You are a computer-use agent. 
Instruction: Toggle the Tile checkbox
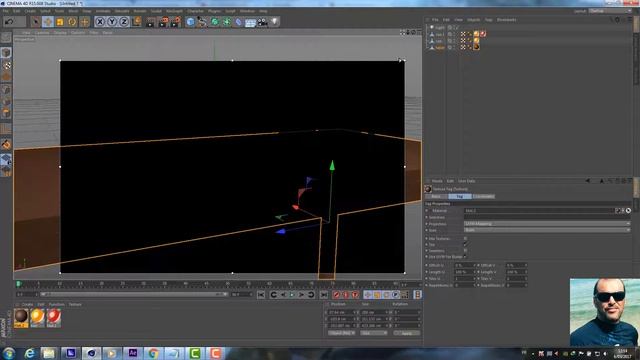pos(466,244)
